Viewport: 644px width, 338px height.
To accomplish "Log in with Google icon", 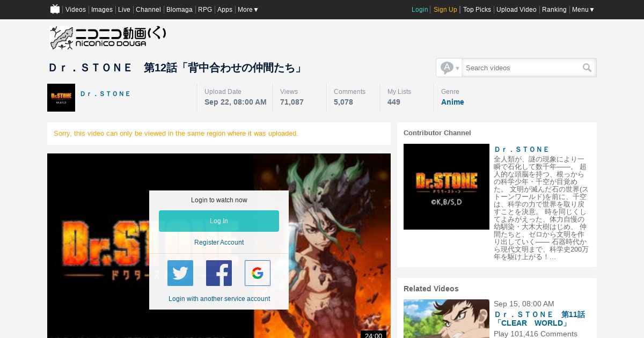I will click(x=258, y=273).
